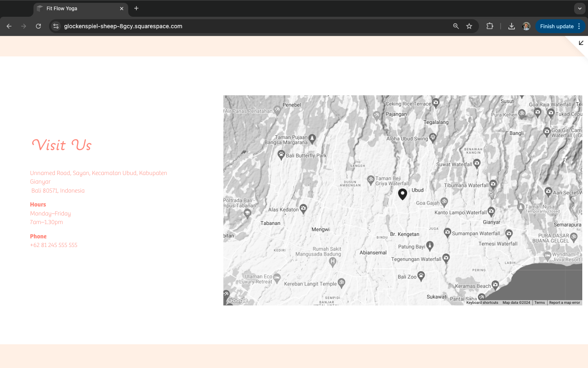Click the Kanto Lampo Waterfall marker
This screenshot has width=588, height=368.
pyautogui.click(x=491, y=211)
